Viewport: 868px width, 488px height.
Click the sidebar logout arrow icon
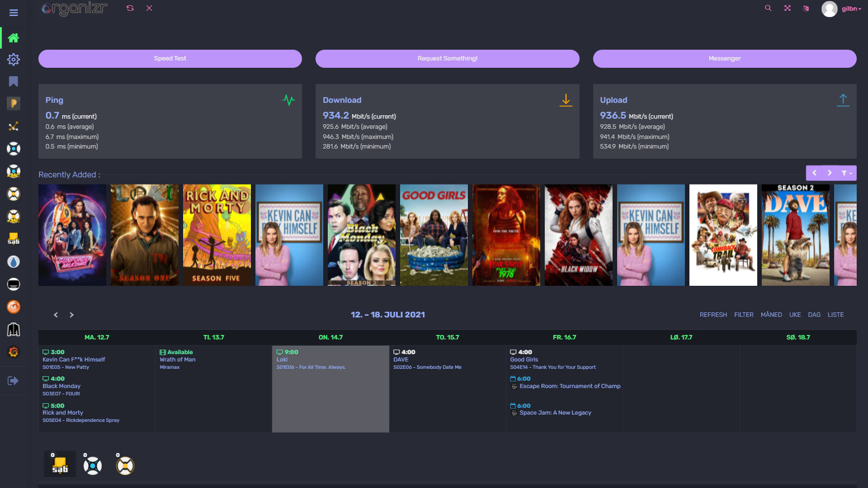coord(14,381)
